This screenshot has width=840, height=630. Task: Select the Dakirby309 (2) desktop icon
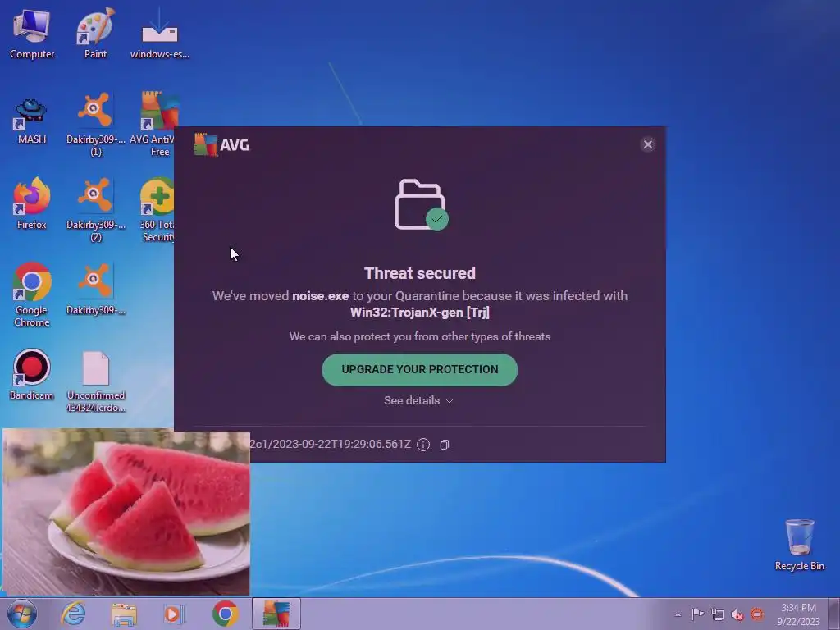pyautogui.click(x=95, y=209)
